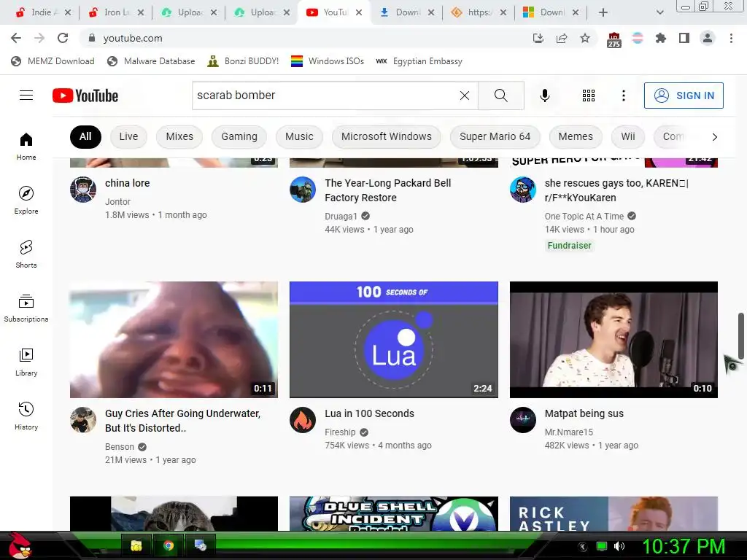Clear the search box with the X
This screenshot has height=560, width=747.
click(x=465, y=96)
